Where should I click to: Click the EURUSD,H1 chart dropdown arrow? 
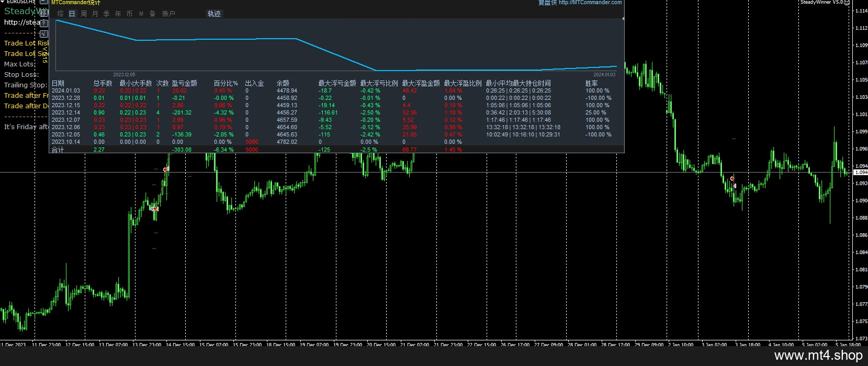point(3,2)
